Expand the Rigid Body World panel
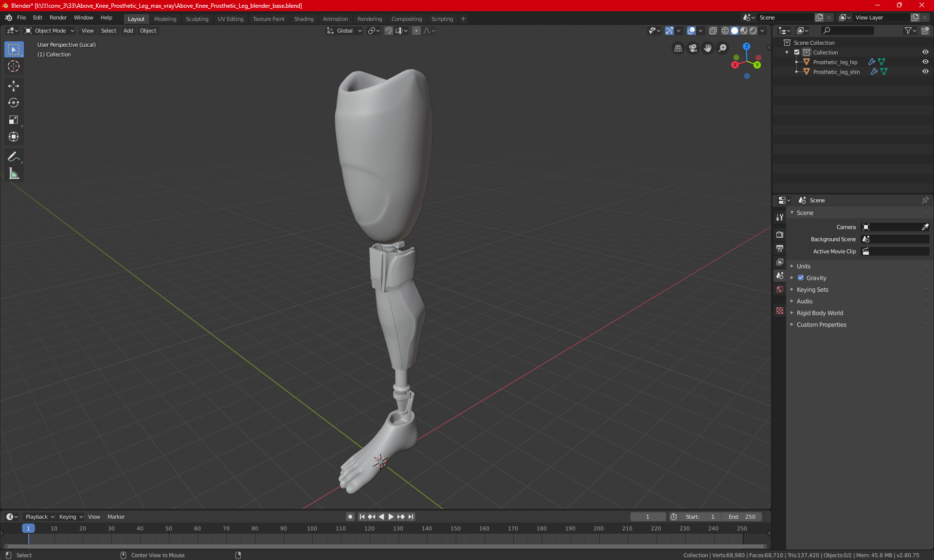This screenshot has width=934, height=560. 820,313
